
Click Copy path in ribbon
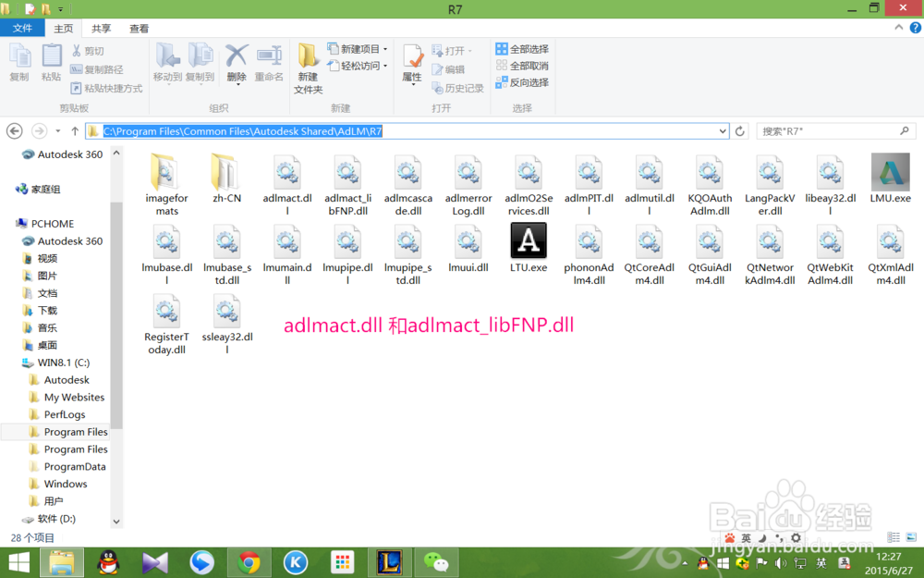tap(97, 69)
